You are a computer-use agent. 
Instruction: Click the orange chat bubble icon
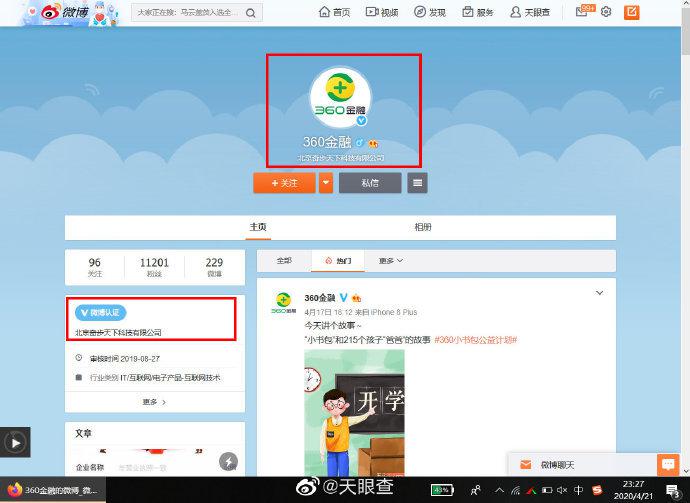click(x=668, y=465)
